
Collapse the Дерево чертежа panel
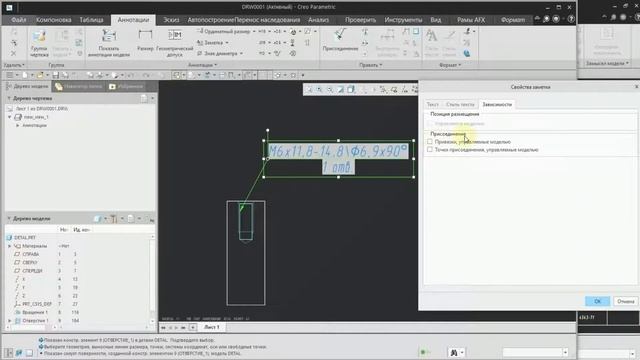[x=9, y=98]
